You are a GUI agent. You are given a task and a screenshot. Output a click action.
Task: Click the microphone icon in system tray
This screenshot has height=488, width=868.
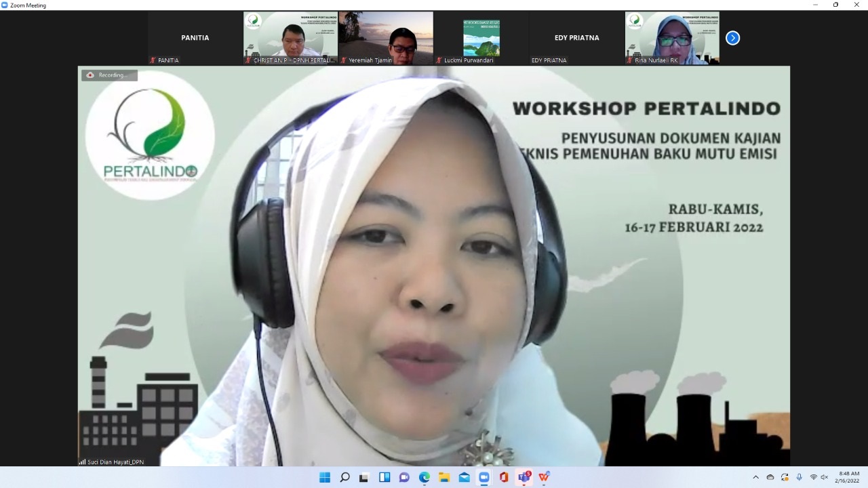tap(800, 477)
